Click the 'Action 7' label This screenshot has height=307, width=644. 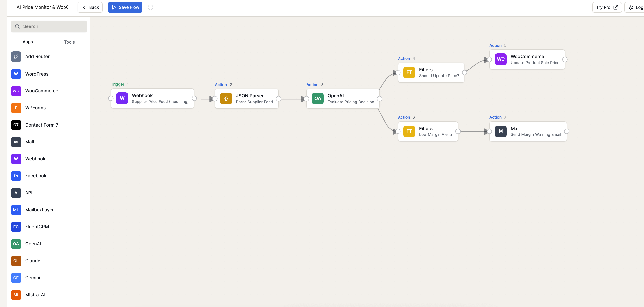coord(498,117)
